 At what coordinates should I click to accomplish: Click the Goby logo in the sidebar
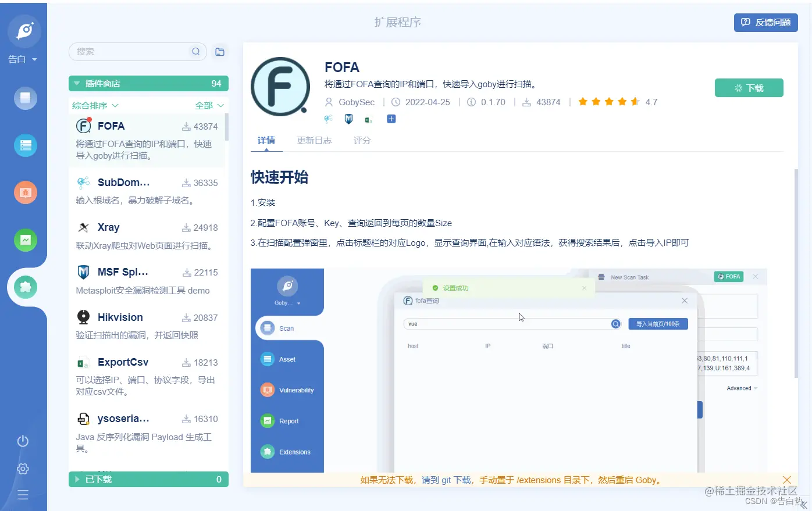tap(24, 31)
